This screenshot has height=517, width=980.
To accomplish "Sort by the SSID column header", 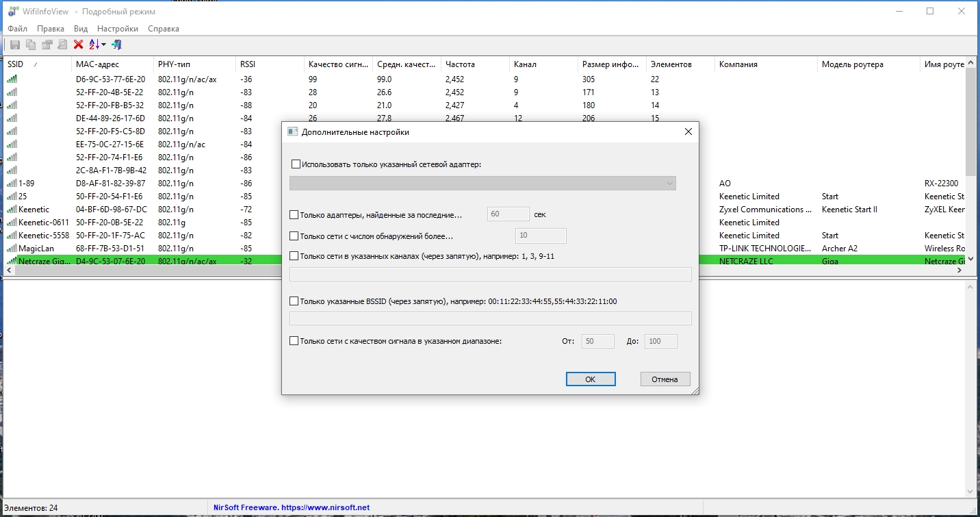I will tap(37, 64).
